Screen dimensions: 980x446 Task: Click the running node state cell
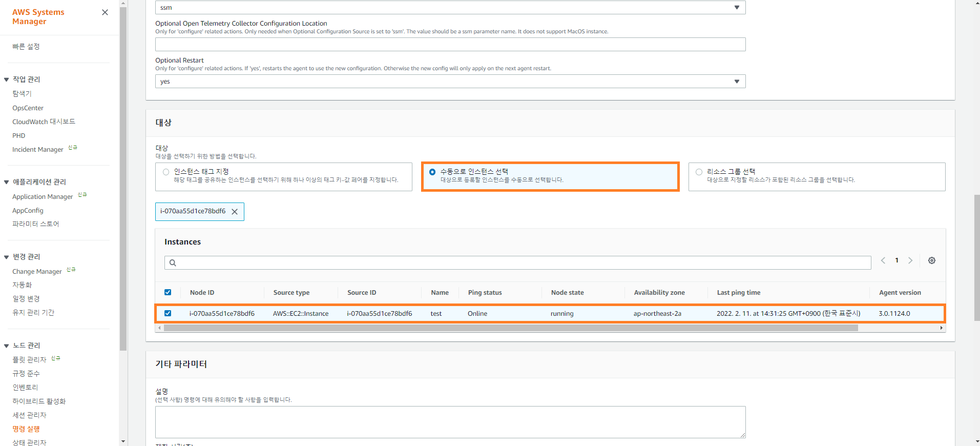click(562, 314)
